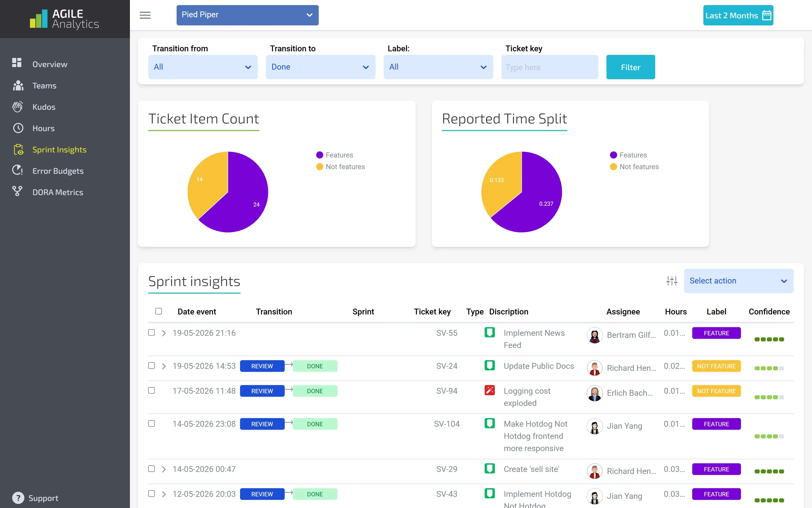Click Erlich Bachman's avatar in SV-94 row
This screenshot has height=508, width=812.
point(595,393)
